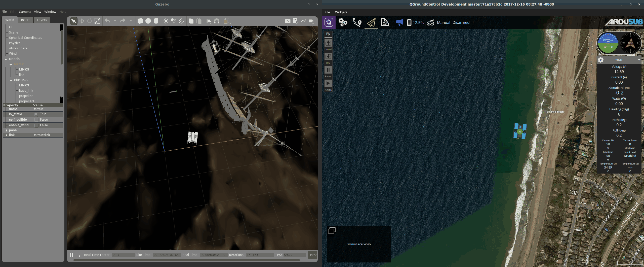Step the Gazebo simulation forward
The image size is (644, 267).
[x=79, y=255]
